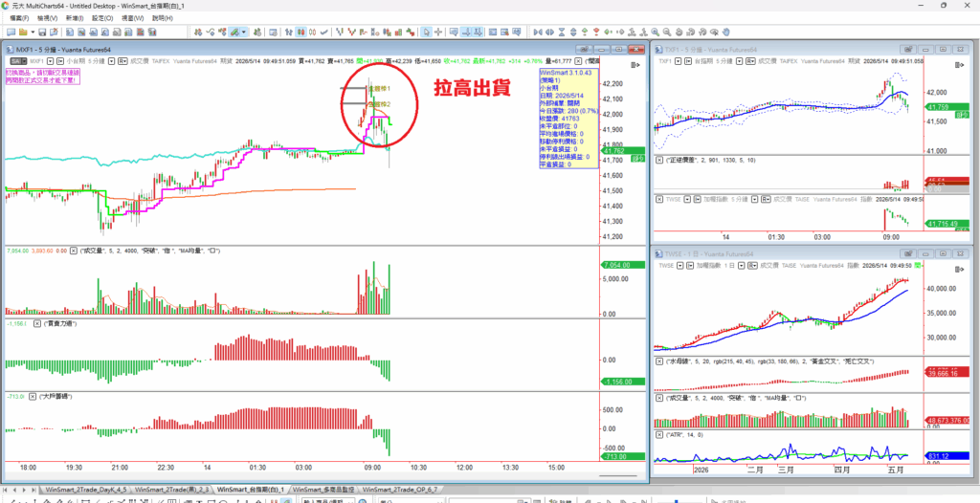The height and width of the screenshot is (503, 980).
Task: Click the 7,054.00 volume scale label
Action: click(622, 266)
